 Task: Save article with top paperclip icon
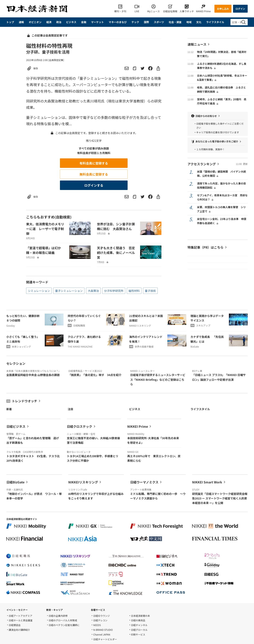click(x=29, y=68)
